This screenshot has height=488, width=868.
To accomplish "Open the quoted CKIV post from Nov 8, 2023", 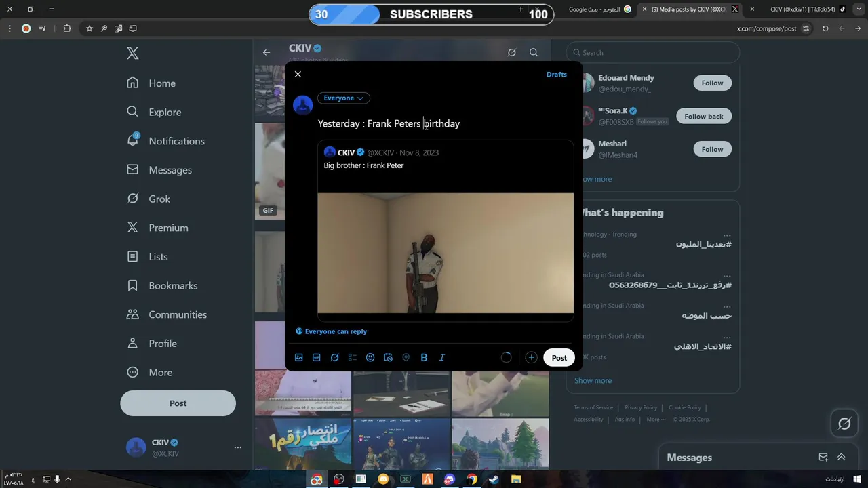I will click(x=446, y=230).
